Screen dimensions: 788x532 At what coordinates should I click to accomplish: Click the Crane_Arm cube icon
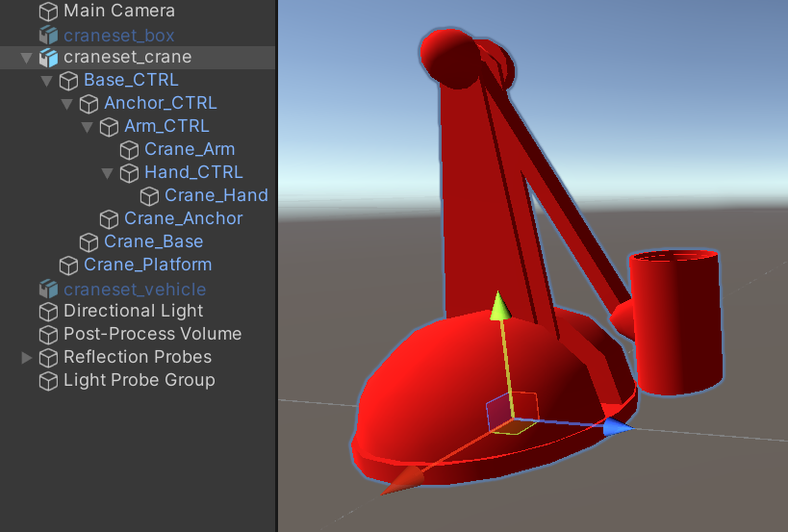pos(129,150)
